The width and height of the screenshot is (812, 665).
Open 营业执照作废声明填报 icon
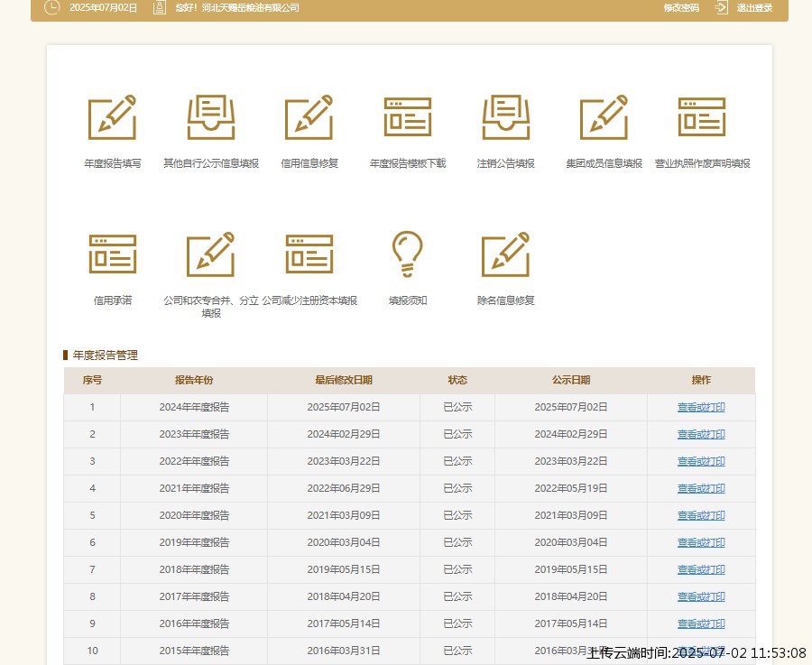(702, 117)
